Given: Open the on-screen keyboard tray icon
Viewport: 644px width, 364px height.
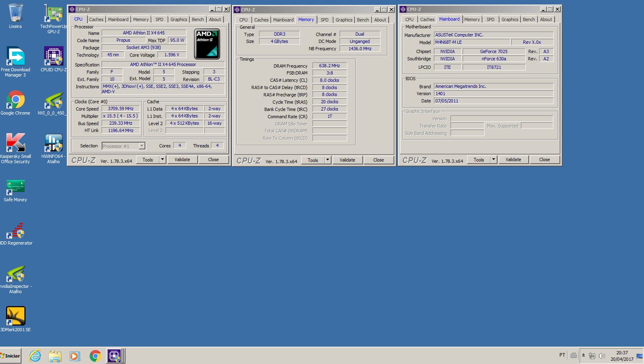Looking at the screenshot, I should click(x=574, y=355).
